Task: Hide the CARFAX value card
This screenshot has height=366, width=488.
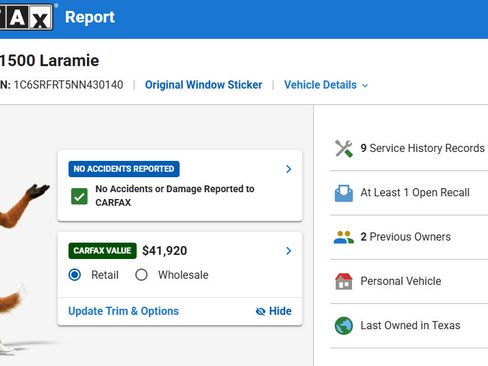Action: coord(274,311)
